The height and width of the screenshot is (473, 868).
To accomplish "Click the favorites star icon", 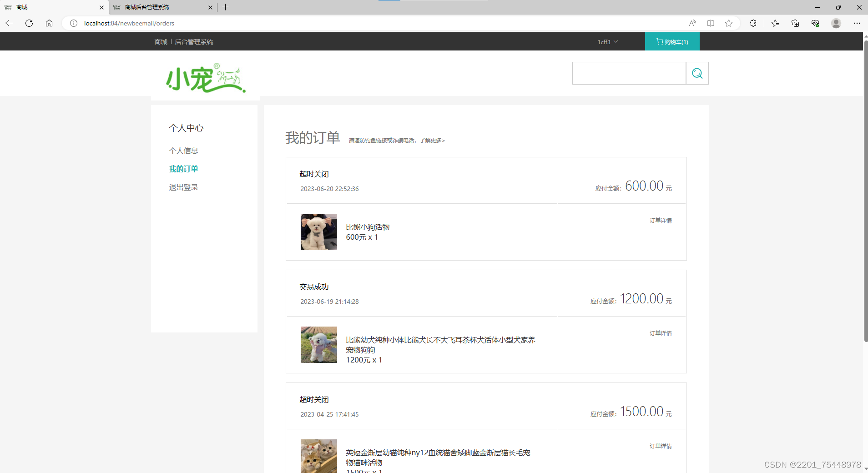I will click(x=728, y=23).
